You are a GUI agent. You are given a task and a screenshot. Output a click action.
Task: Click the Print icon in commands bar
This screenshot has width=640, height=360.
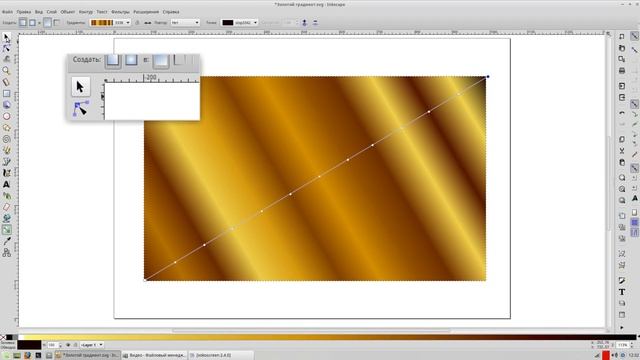[622, 71]
